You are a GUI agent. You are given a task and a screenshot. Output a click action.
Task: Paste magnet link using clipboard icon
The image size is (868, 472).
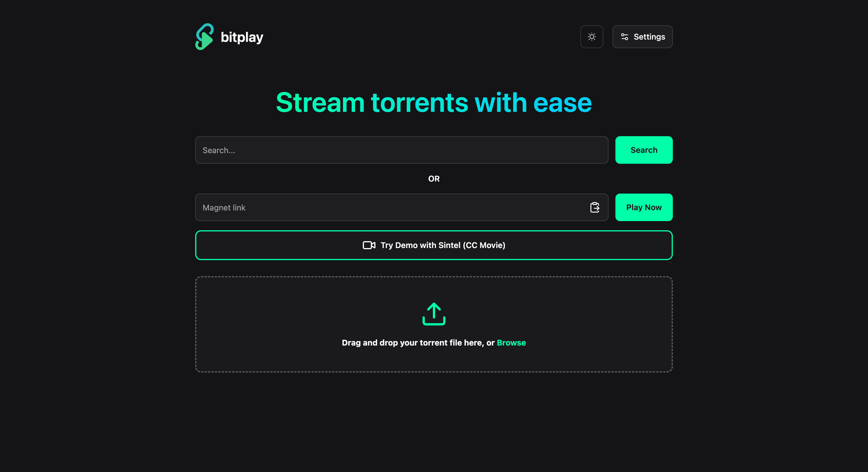(x=594, y=207)
